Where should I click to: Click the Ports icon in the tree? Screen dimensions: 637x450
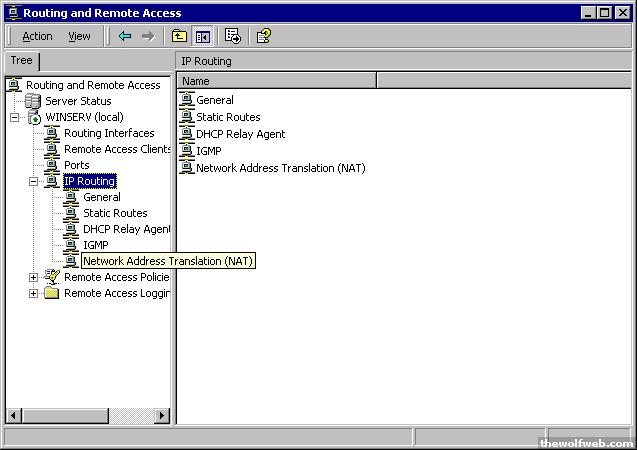pyautogui.click(x=52, y=165)
